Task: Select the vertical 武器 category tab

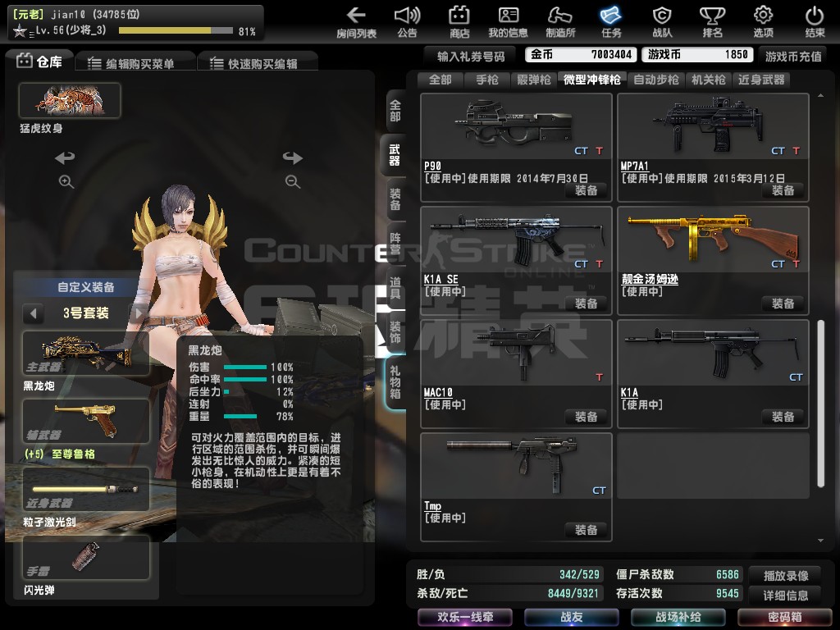Action: tap(394, 155)
